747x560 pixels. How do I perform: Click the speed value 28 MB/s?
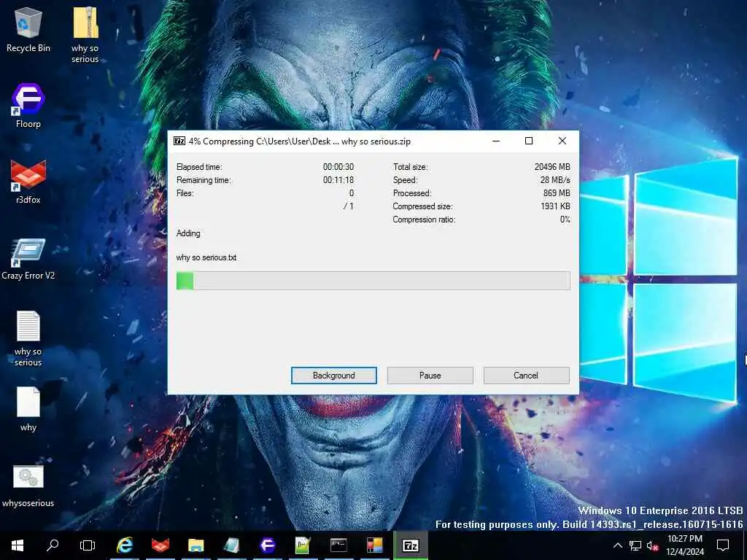555,180
